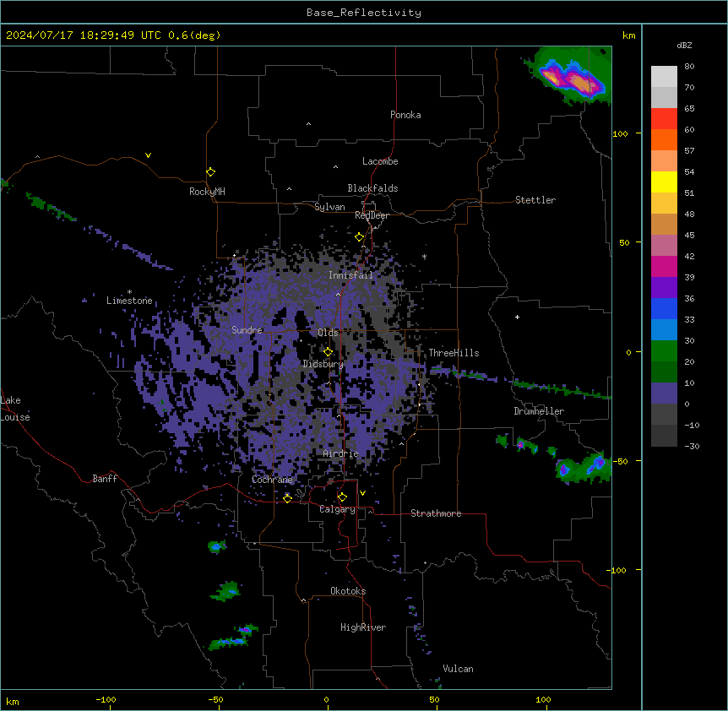Click the Banff label
Screen dimensions: 728x711
[x=105, y=479]
